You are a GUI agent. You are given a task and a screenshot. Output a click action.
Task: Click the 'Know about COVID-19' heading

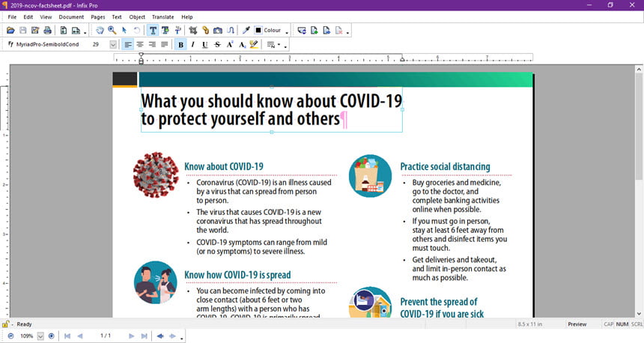224,166
